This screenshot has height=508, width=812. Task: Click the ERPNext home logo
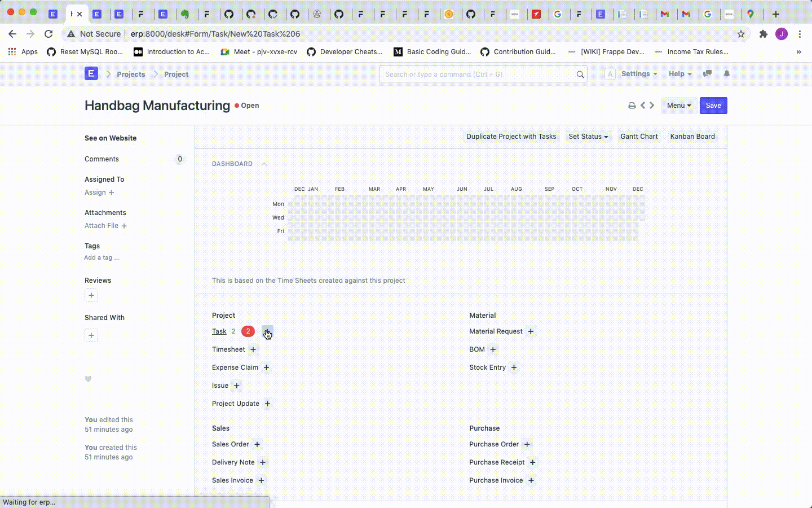click(91, 73)
